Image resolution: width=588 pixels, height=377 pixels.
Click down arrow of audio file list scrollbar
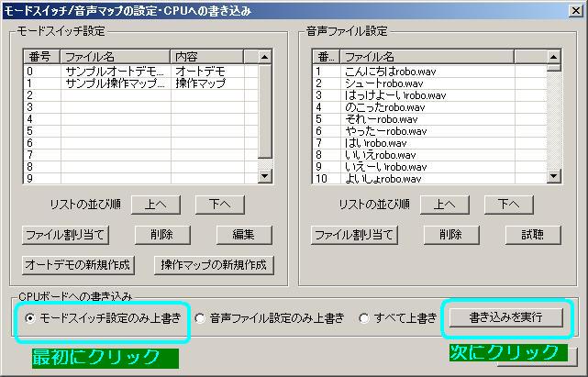tap(553, 175)
